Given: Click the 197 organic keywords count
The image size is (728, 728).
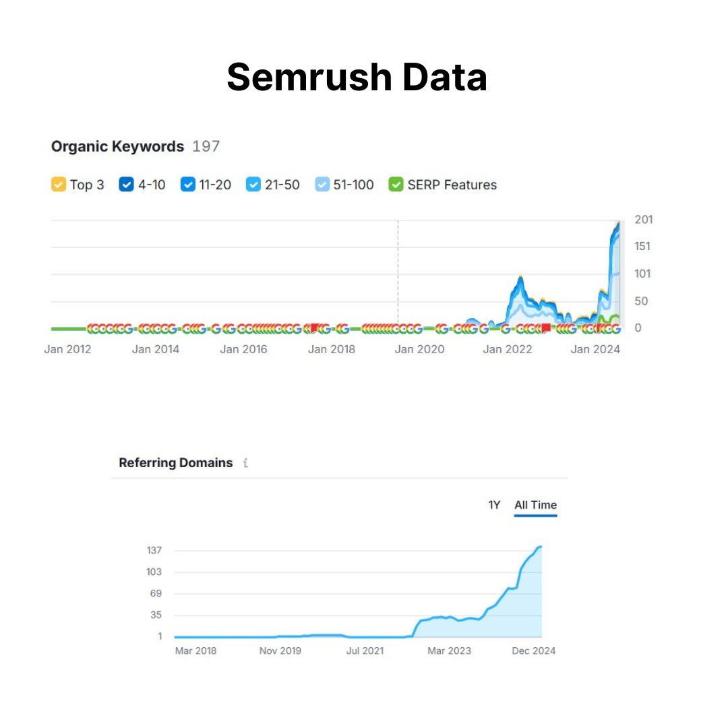Looking at the screenshot, I should 206,146.
